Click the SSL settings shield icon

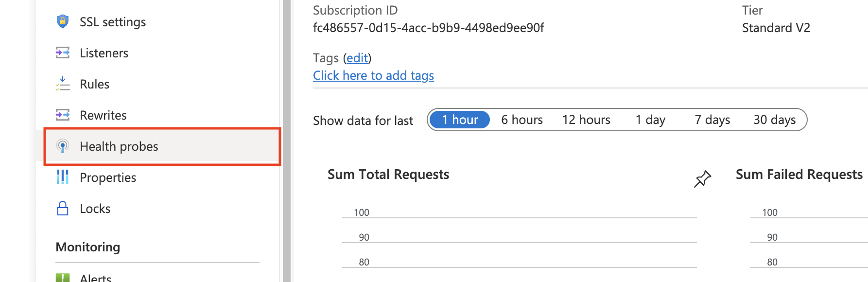[x=63, y=22]
